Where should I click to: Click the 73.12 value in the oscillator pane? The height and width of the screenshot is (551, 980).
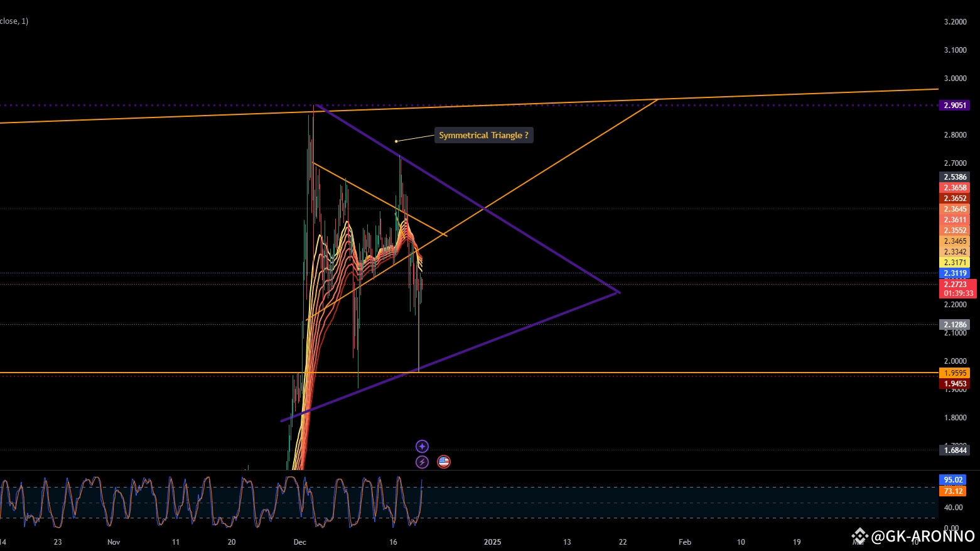coord(952,491)
